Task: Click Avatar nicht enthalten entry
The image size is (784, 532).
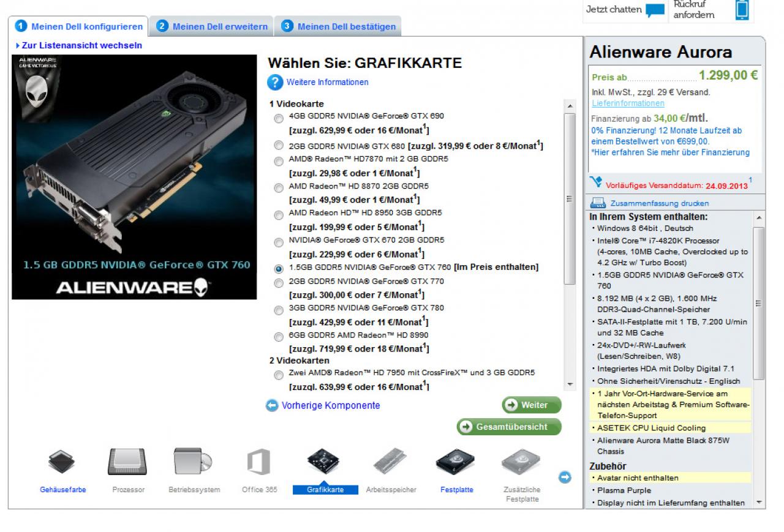Action: click(x=637, y=478)
